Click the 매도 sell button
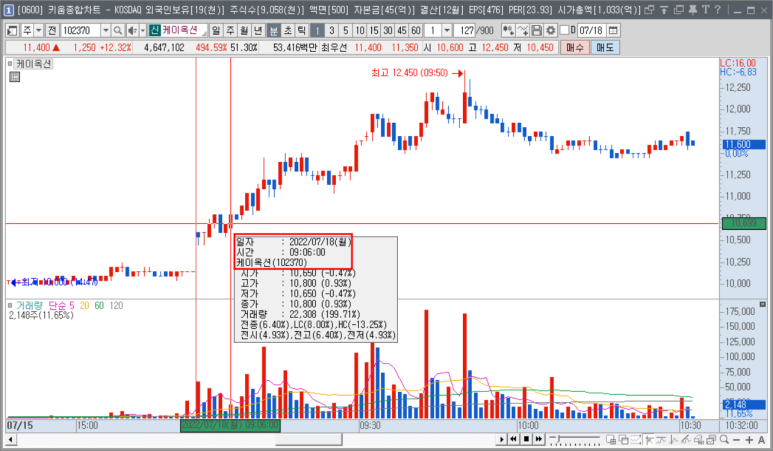 [604, 47]
